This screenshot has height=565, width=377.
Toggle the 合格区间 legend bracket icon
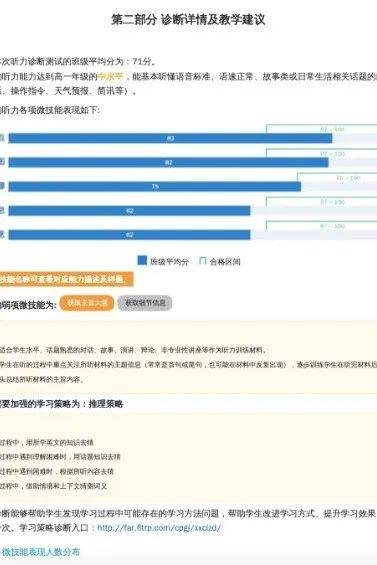tap(203, 261)
